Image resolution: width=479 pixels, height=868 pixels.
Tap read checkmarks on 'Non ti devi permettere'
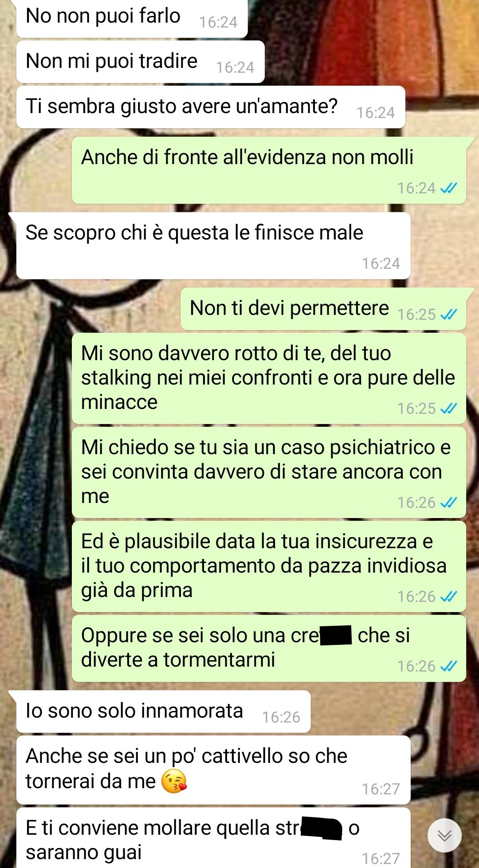pyautogui.click(x=449, y=314)
